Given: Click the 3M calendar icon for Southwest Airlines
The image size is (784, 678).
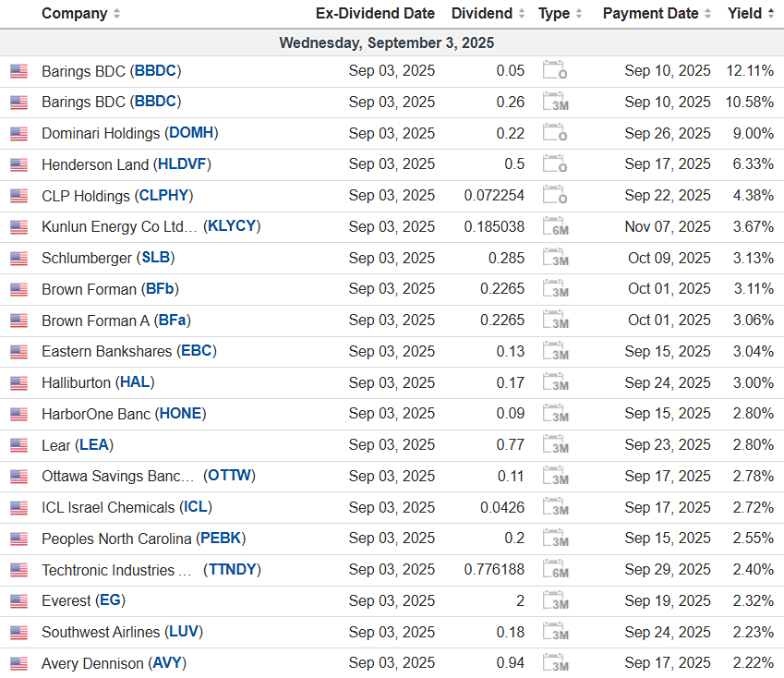Looking at the screenshot, I should (x=555, y=633).
